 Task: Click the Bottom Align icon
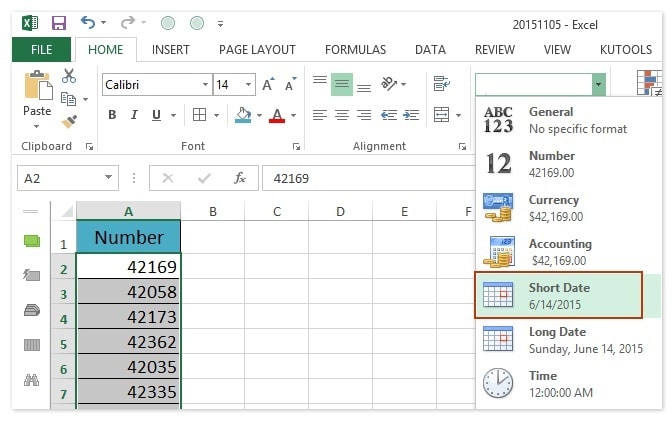click(x=364, y=88)
